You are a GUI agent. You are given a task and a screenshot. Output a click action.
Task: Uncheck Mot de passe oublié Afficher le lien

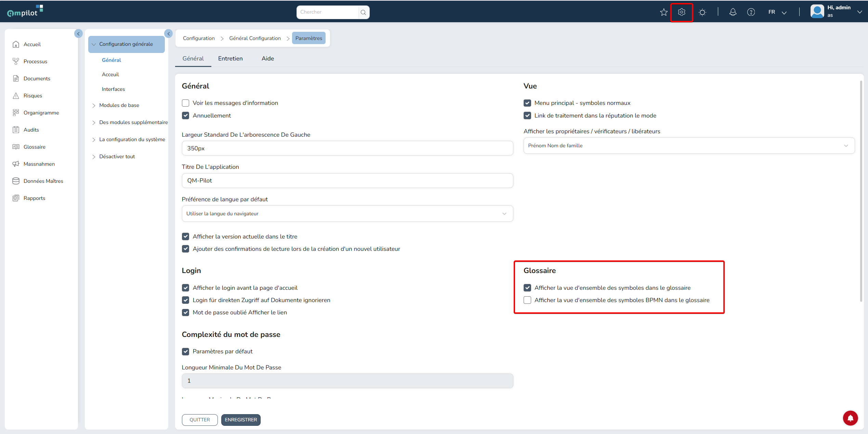[x=186, y=312]
